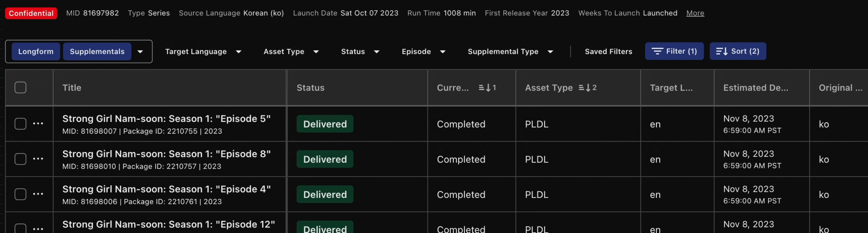Open Saved Filters
868x233 pixels.
coord(608,51)
